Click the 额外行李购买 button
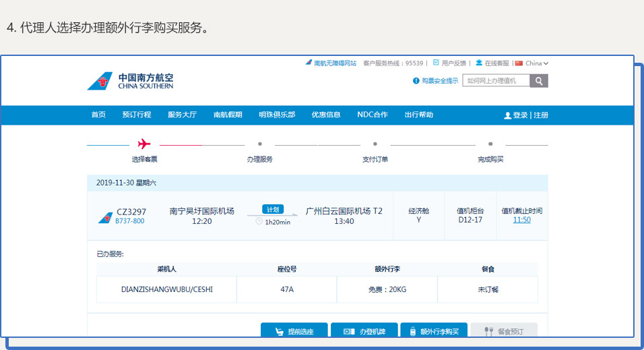The height and width of the screenshot is (350, 644). (x=434, y=331)
